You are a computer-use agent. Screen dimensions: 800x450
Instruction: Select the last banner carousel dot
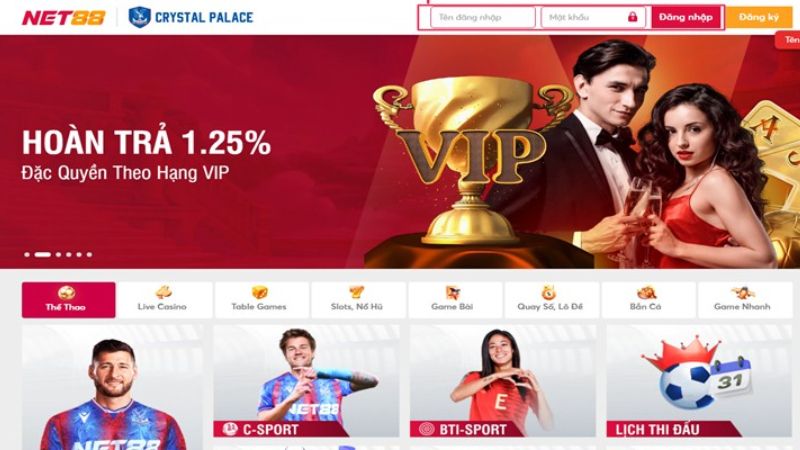tap(89, 254)
